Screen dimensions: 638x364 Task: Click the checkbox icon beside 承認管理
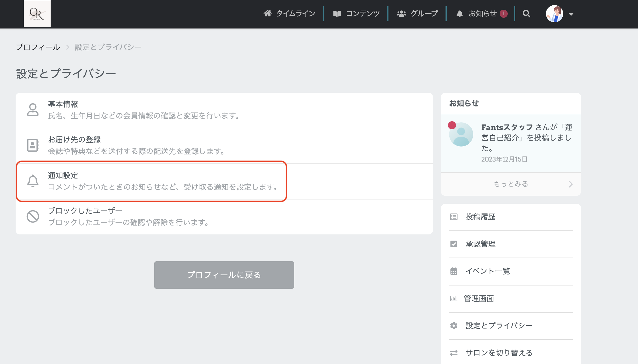click(x=454, y=244)
